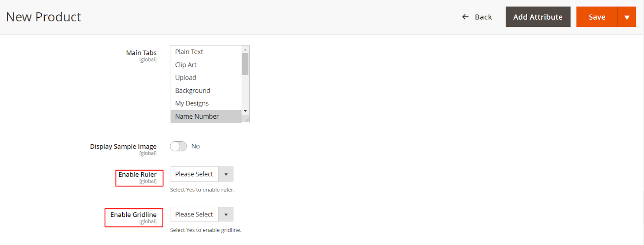644x245 pixels.
Task: Open the Enable Ruler dropdown
Action: (201, 174)
